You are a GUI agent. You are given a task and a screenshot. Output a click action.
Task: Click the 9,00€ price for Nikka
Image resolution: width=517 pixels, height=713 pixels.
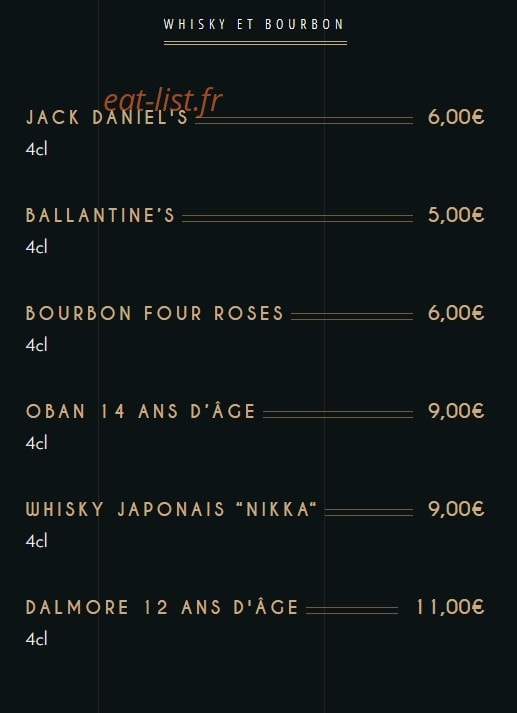(x=456, y=509)
